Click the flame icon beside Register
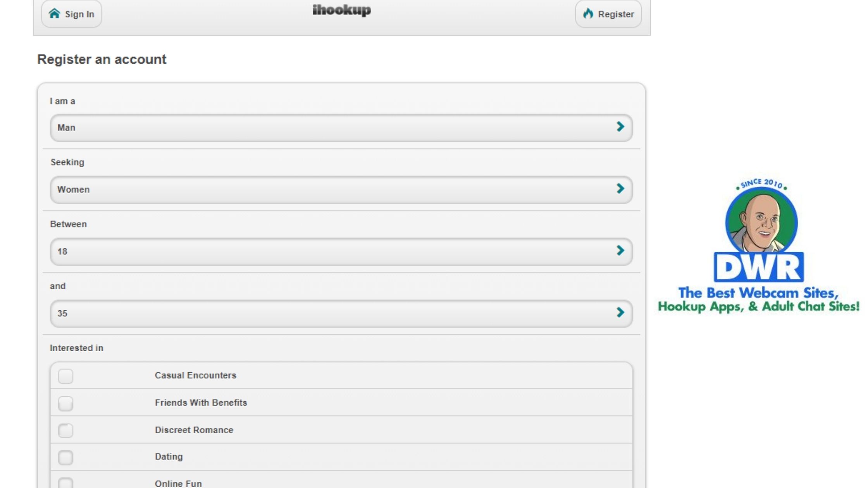The height and width of the screenshot is (488, 868). click(x=588, y=14)
